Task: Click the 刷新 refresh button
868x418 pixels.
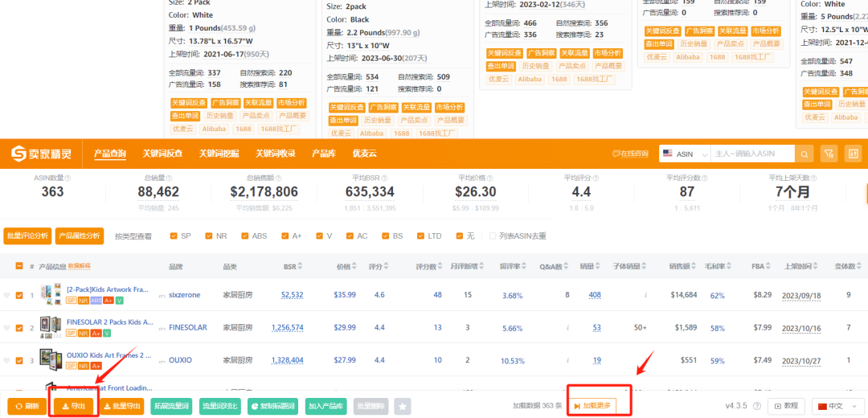Action: pyautogui.click(x=27, y=407)
